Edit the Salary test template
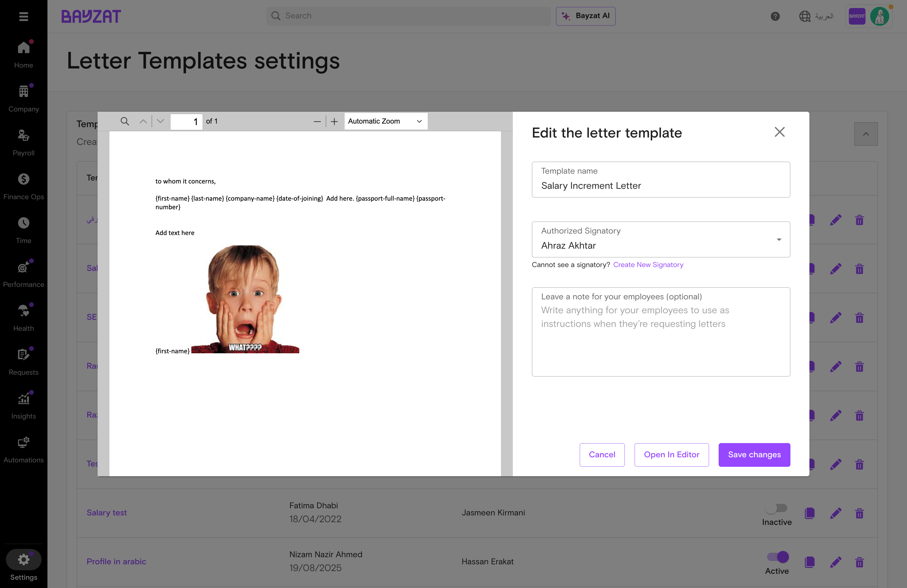Screen dimensions: 907x588 (x=835, y=513)
